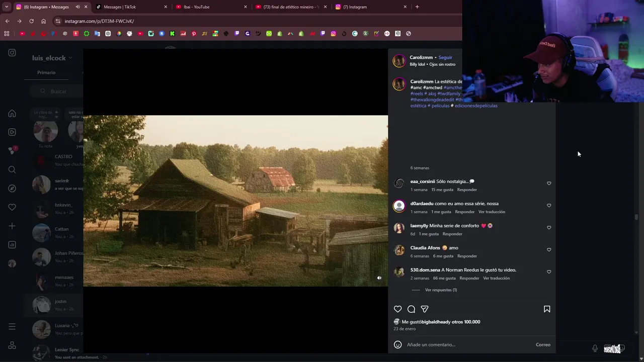Image resolution: width=644 pixels, height=362 pixels.
Task: Open dashboard chart icon in sidebar
Action: click(12, 245)
